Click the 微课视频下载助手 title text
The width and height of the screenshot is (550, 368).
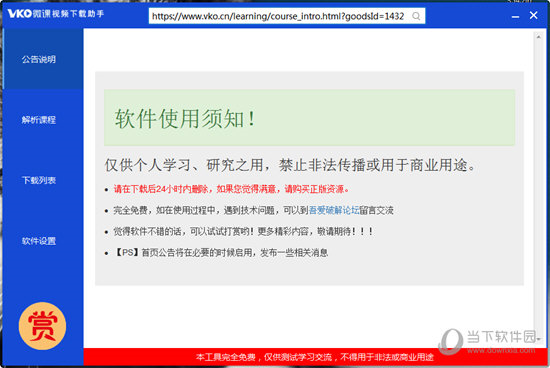[68, 14]
